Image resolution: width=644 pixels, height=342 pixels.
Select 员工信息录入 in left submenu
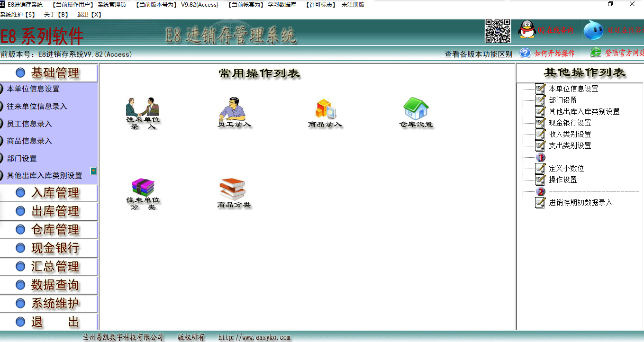[x=29, y=124]
